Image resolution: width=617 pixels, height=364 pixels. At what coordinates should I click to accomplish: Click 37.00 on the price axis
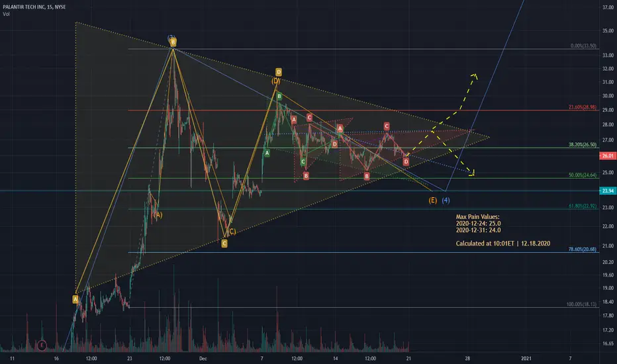pos(608,7)
